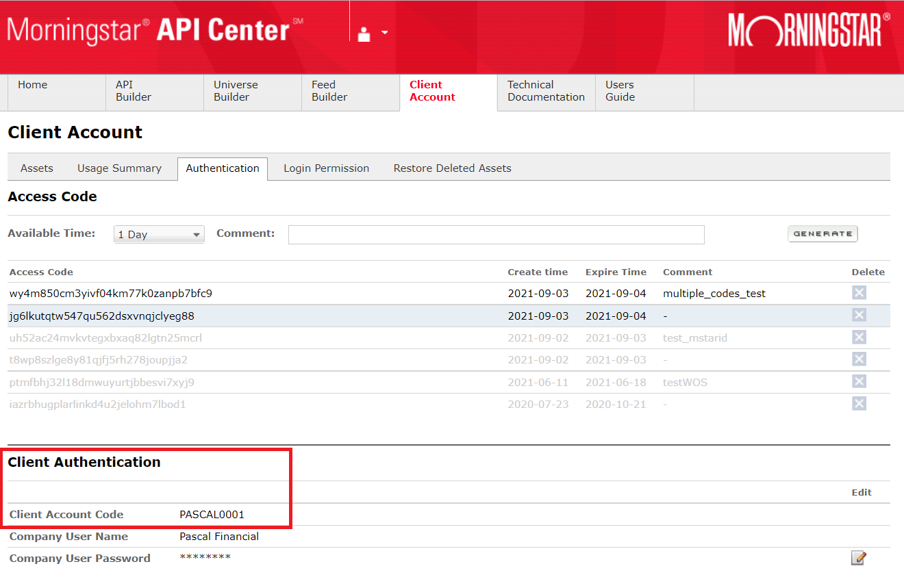Open the Users Guide tab

pos(644,92)
